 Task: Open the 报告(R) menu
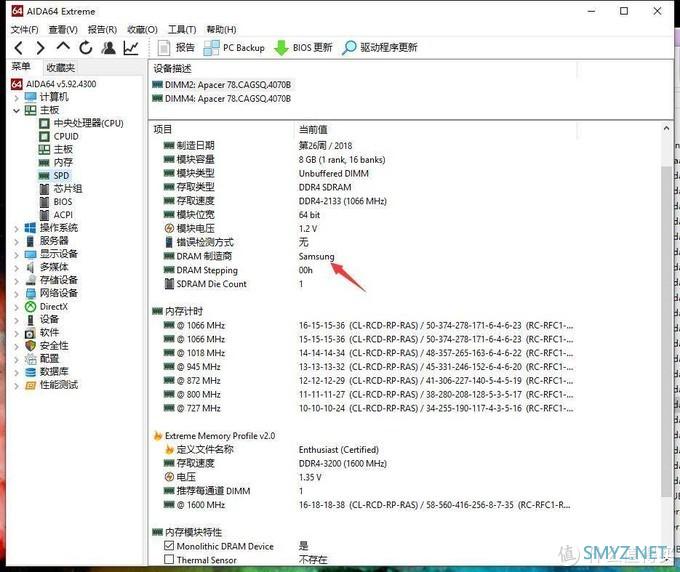(x=102, y=29)
